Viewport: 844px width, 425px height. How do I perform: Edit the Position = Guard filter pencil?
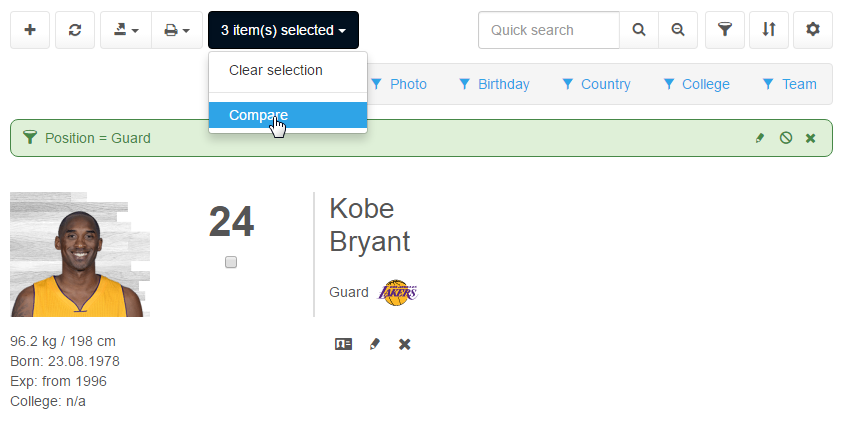[760, 138]
